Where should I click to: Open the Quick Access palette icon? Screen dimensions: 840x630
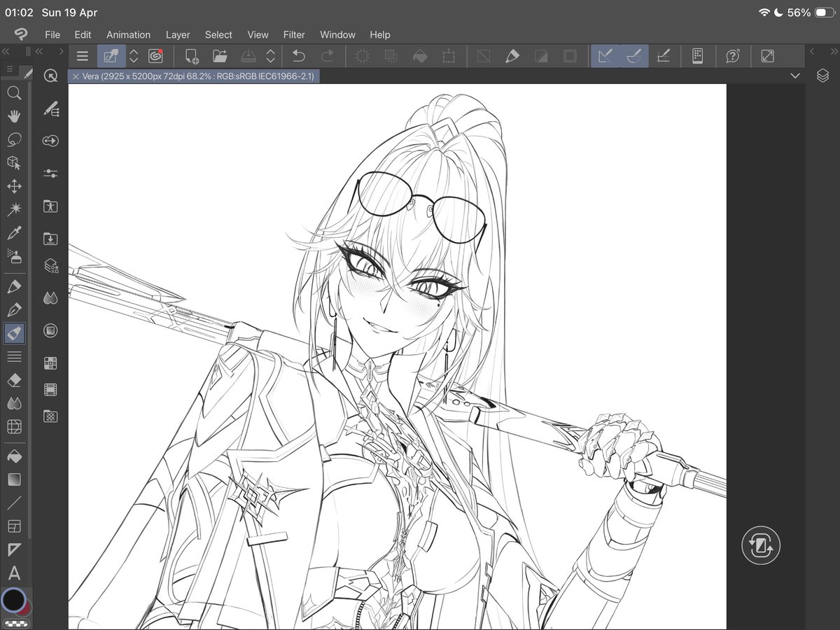[50, 76]
